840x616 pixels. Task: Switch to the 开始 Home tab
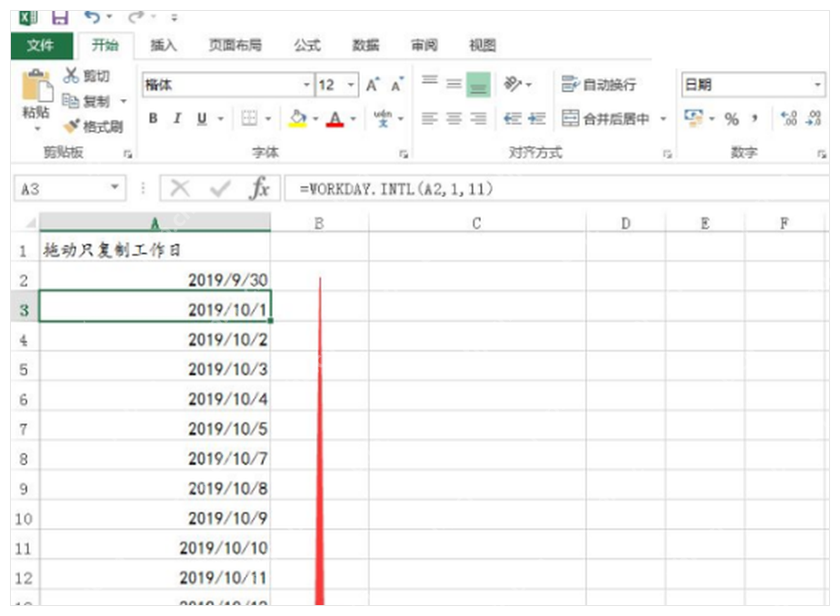click(x=105, y=45)
